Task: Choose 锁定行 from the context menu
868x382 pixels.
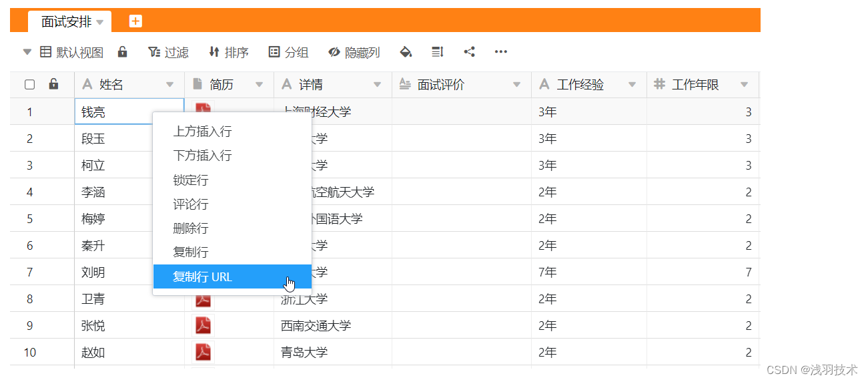Action: click(x=232, y=180)
